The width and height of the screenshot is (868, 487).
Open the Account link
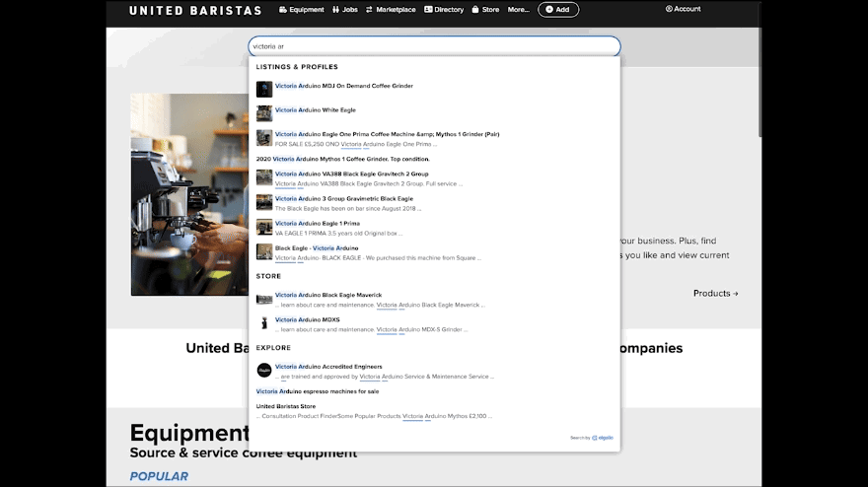coord(683,9)
